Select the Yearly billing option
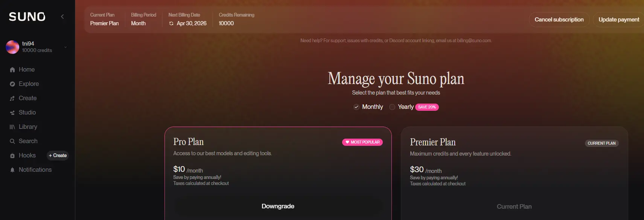The width and height of the screenshot is (644, 220). pyautogui.click(x=402, y=107)
